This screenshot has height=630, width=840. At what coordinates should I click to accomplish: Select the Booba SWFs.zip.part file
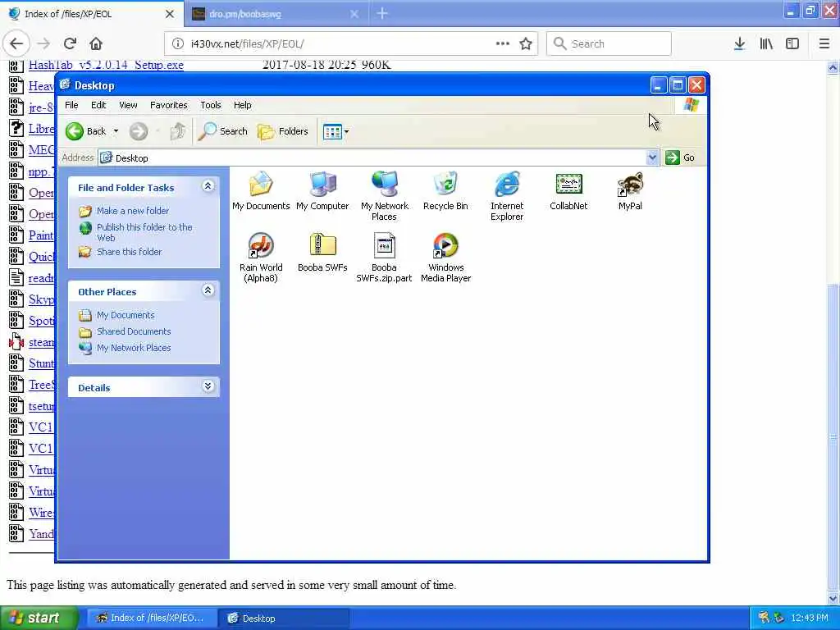pos(384,258)
